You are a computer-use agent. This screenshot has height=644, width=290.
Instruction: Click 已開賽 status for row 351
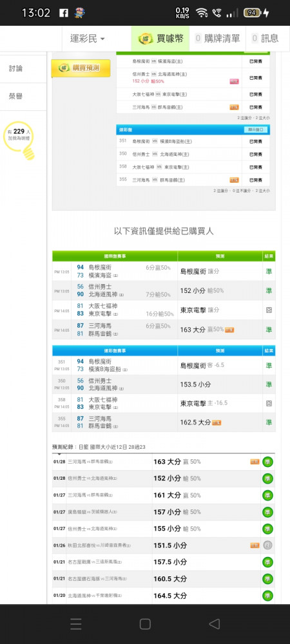[255, 141]
